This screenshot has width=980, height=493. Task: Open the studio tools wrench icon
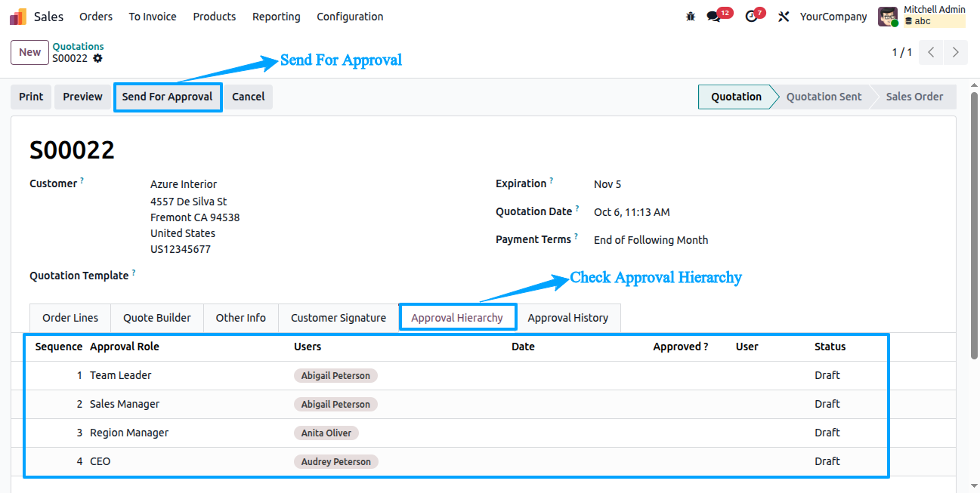784,17
